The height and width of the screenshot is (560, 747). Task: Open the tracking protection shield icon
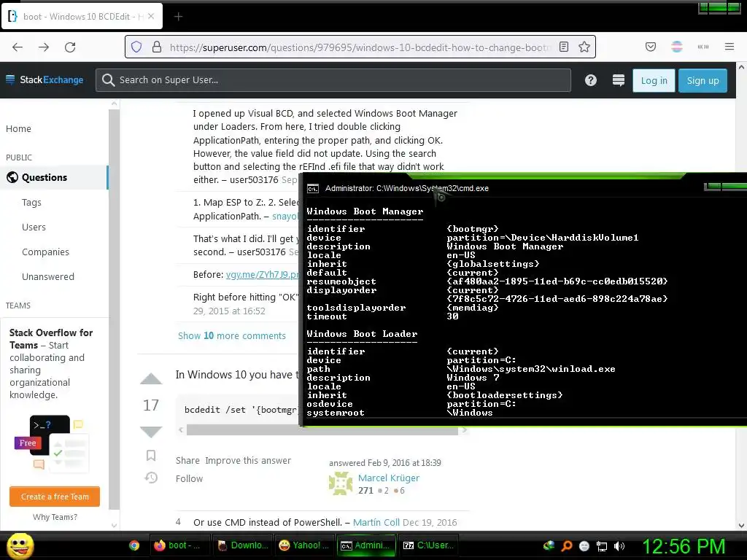pyautogui.click(x=136, y=47)
